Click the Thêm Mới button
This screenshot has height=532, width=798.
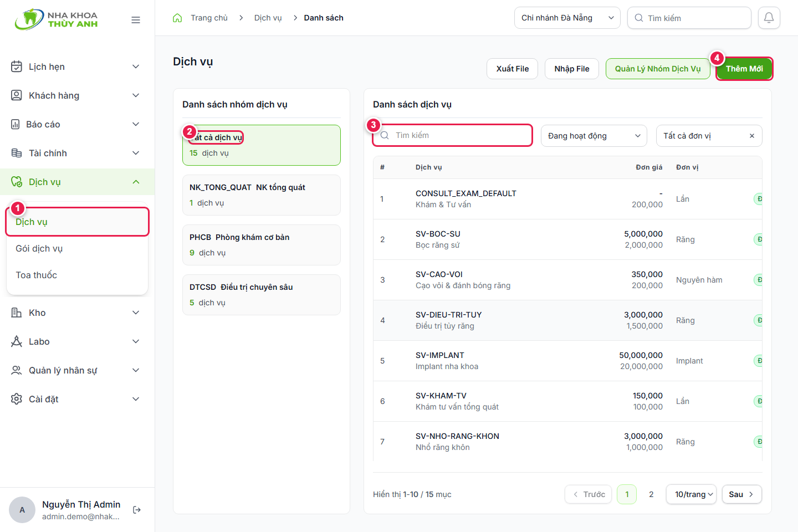click(744, 69)
